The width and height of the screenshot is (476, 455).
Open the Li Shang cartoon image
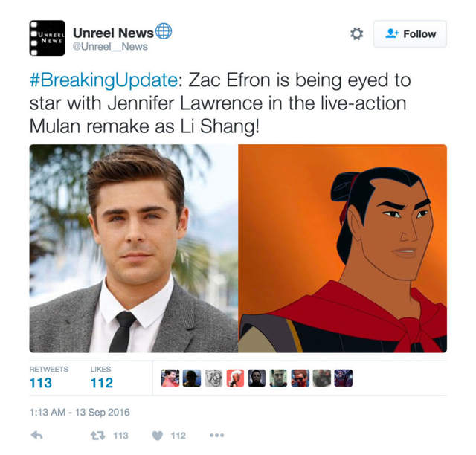(x=343, y=248)
